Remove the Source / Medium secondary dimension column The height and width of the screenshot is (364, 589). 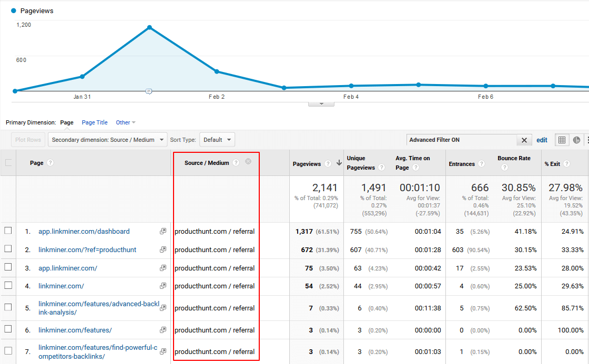coord(248,162)
